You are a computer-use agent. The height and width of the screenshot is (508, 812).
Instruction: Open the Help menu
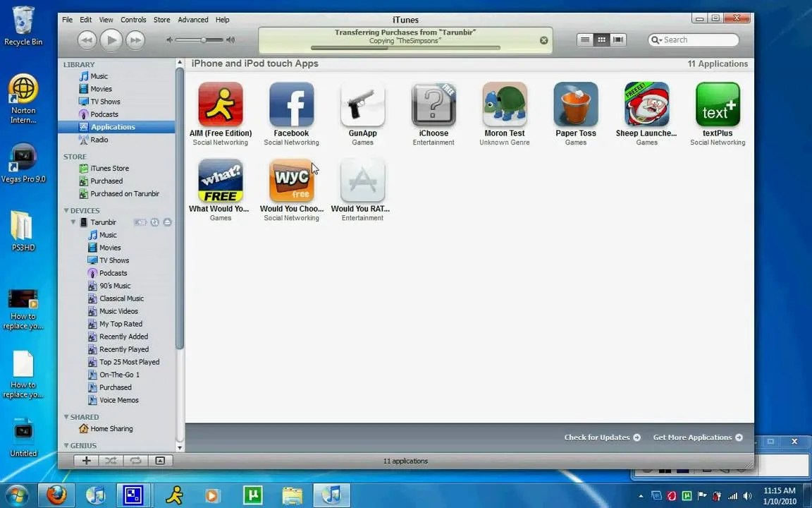[x=222, y=20]
